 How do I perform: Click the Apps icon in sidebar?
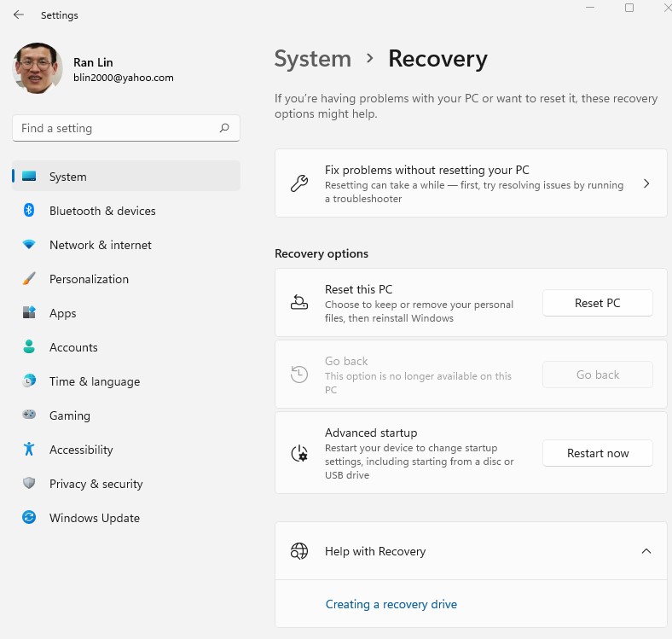[x=29, y=312]
